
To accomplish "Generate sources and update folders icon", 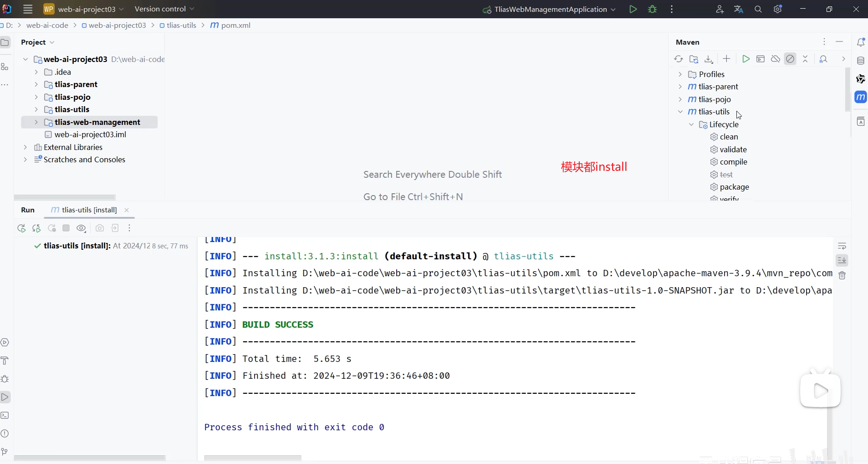I will (x=694, y=59).
